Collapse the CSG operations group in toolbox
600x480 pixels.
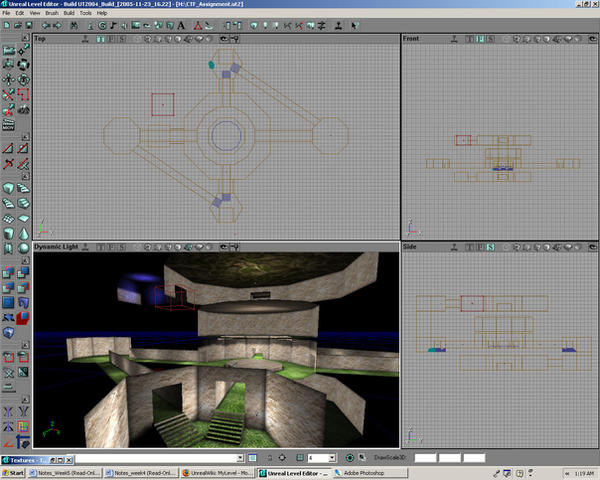coord(25,261)
